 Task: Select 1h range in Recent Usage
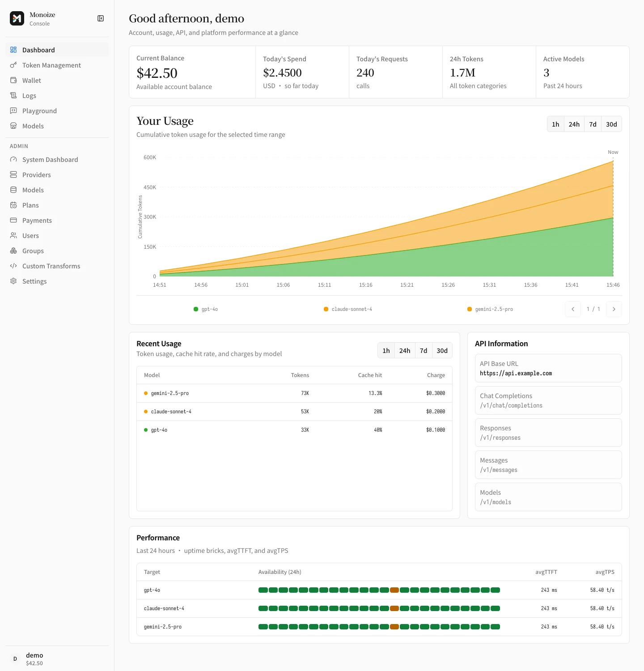(x=386, y=351)
